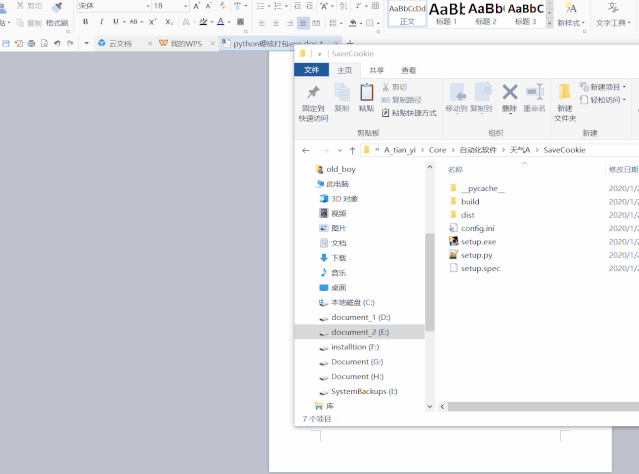Apply bold formatting in WPS toolbar
The image size is (639, 474).
coord(85,22)
